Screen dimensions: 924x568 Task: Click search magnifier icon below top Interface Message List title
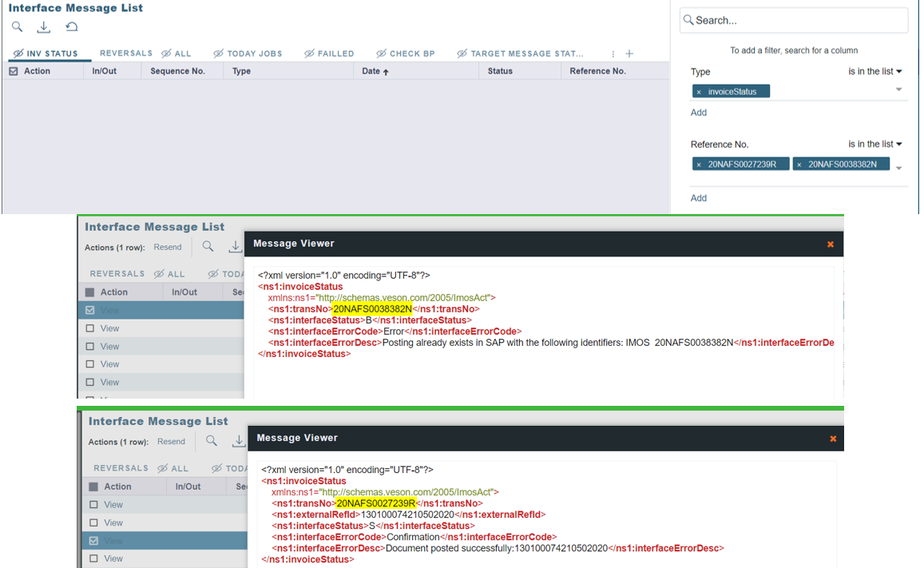17,26
